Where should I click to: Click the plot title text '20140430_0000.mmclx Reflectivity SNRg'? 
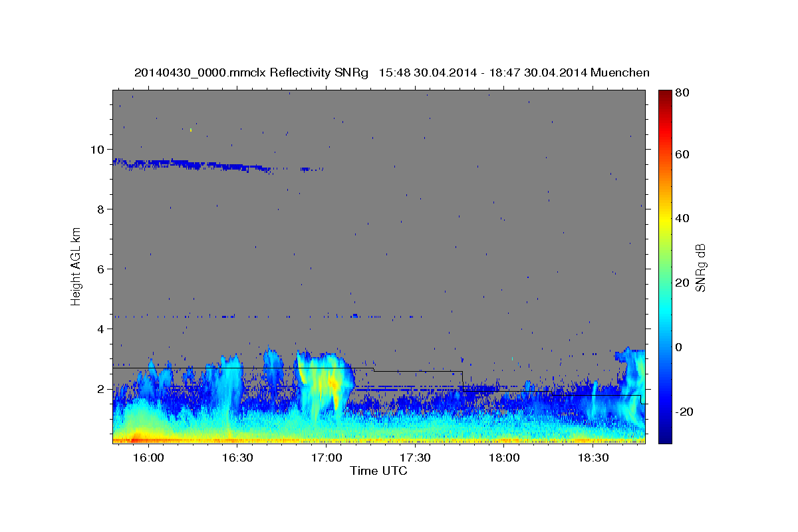pos(251,72)
